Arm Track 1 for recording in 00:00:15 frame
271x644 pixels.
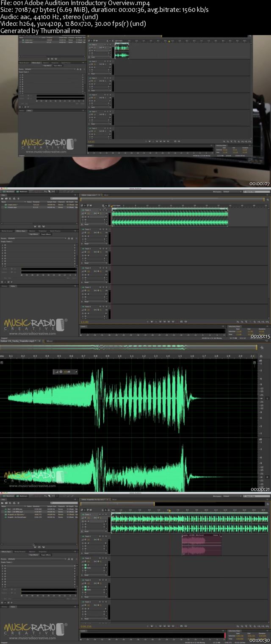tap(106, 210)
